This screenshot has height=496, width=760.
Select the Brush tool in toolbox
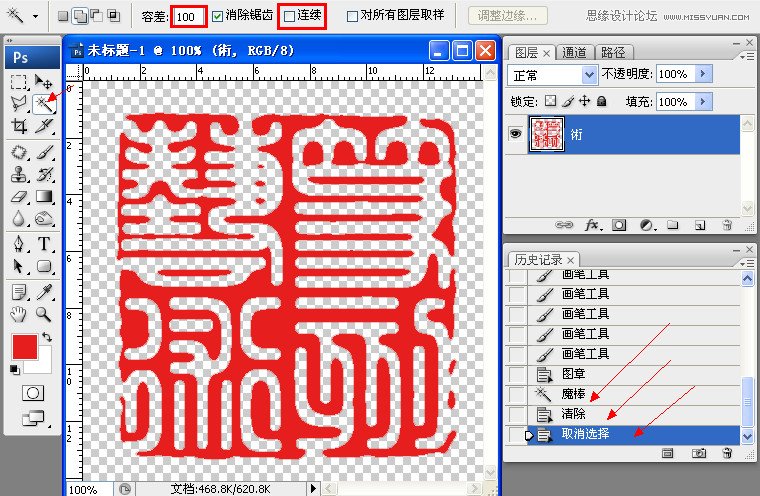44,152
